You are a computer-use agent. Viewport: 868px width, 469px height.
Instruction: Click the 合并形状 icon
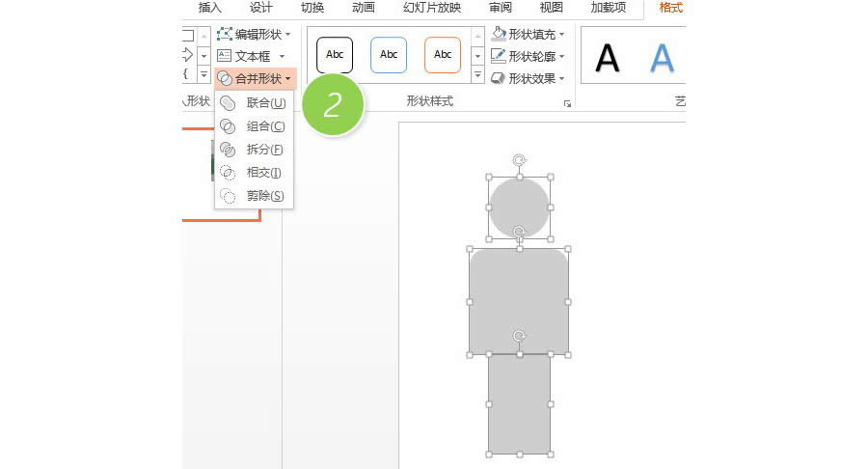tap(224, 78)
